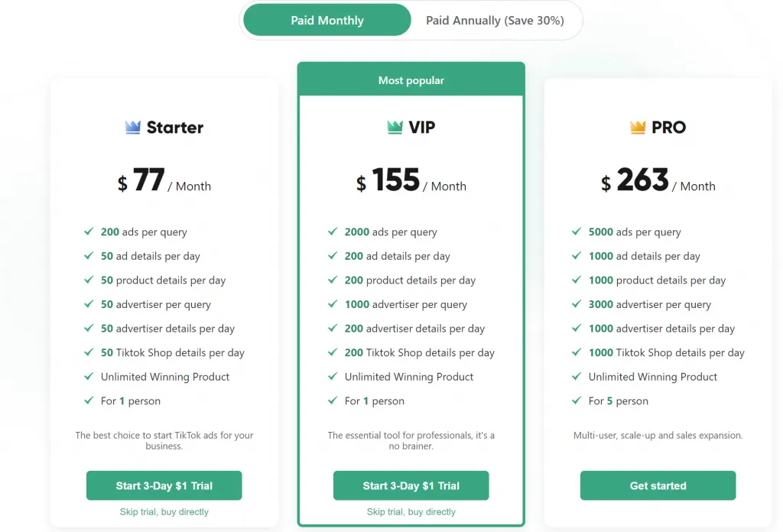Image resolution: width=783 pixels, height=532 pixels.
Task: Click Skip trial, buy directly under VIP
Action: pyautogui.click(x=411, y=512)
